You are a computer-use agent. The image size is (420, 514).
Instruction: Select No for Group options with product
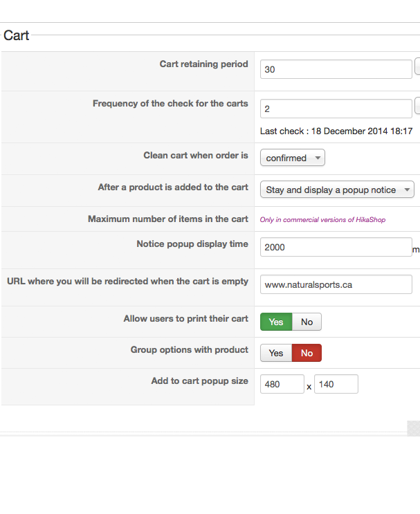(x=307, y=353)
